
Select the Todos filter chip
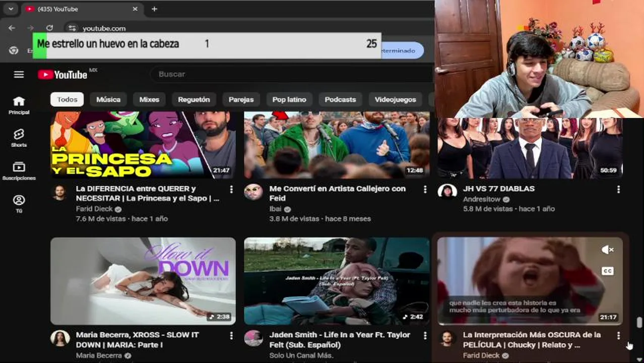pos(67,99)
